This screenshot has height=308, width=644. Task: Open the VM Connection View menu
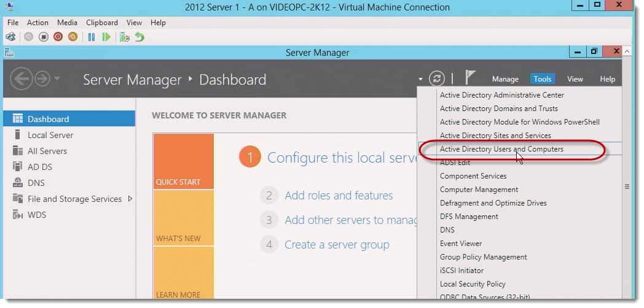tap(134, 23)
